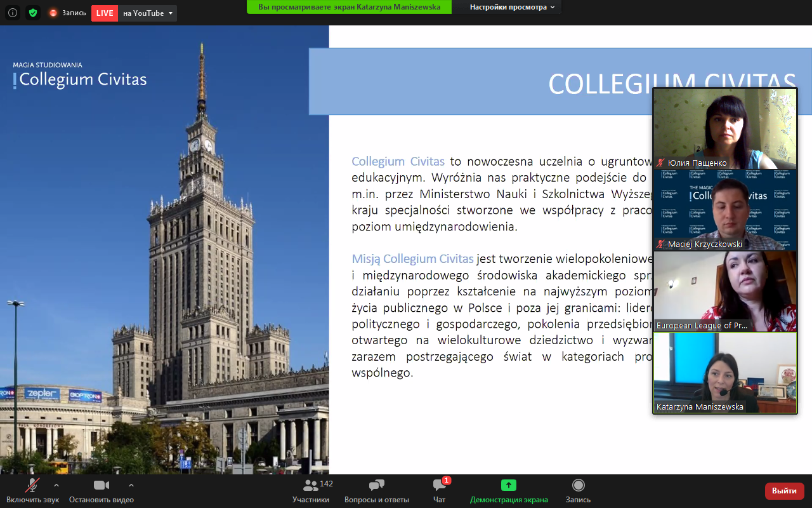Click the screen viewing banner for Katarzyna Maniszewska
Image resolution: width=812 pixels, height=508 pixels.
349,7
